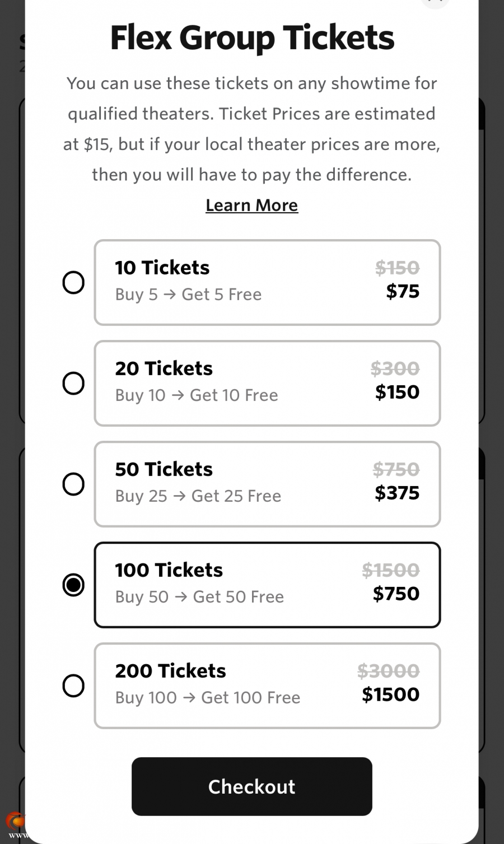Open the Learn More link

point(251,205)
